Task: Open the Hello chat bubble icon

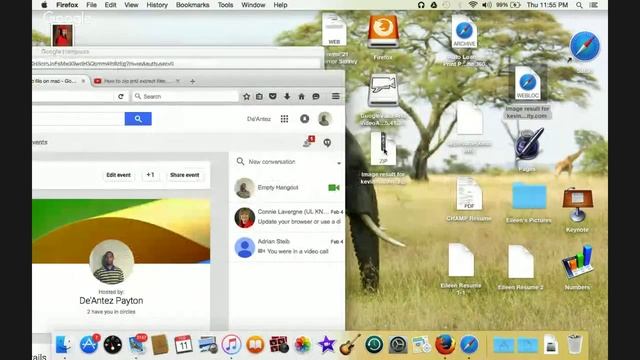Action: pos(316,96)
